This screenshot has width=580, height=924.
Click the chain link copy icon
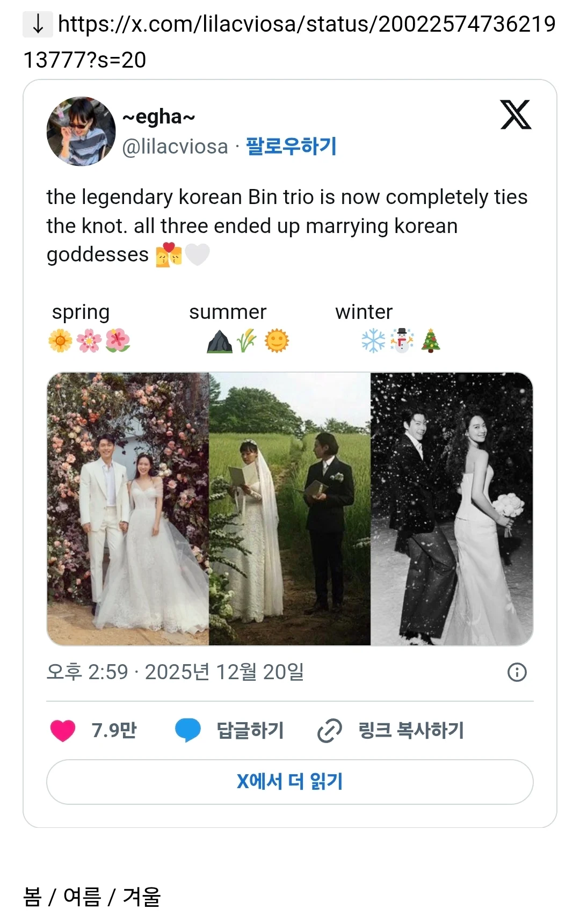pyautogui.click(x=329, y=731)
